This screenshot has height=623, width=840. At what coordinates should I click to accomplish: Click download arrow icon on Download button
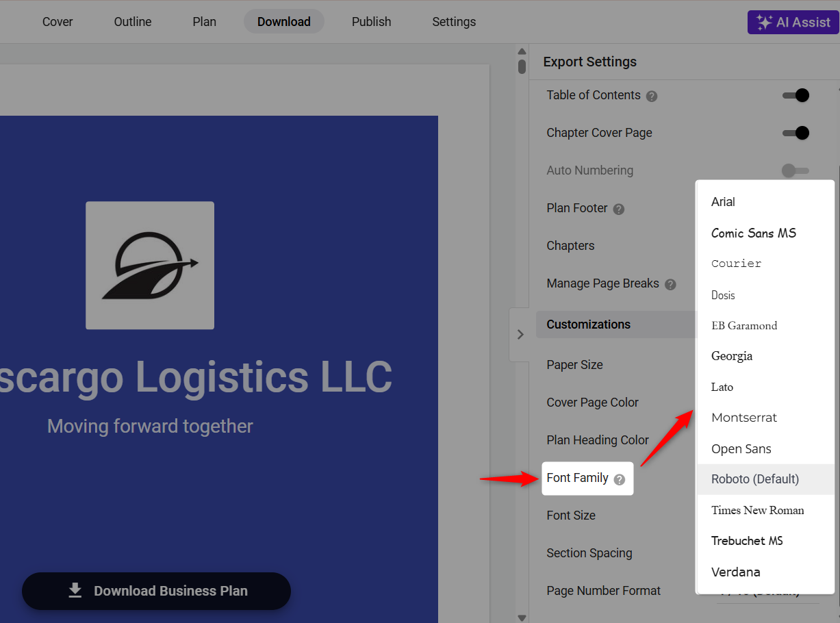point(75,591)
